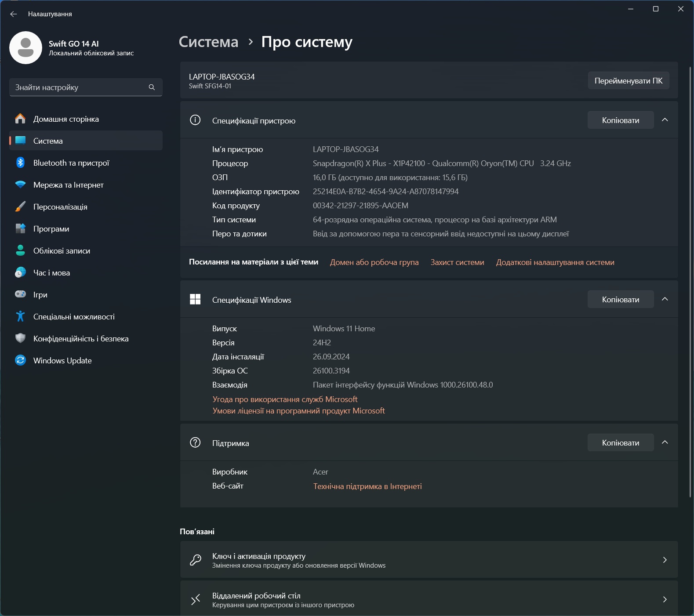Screen dimensions: 694x616
Task: Open Спеціальні можливості settings
Action: click(x=86, y=316)
